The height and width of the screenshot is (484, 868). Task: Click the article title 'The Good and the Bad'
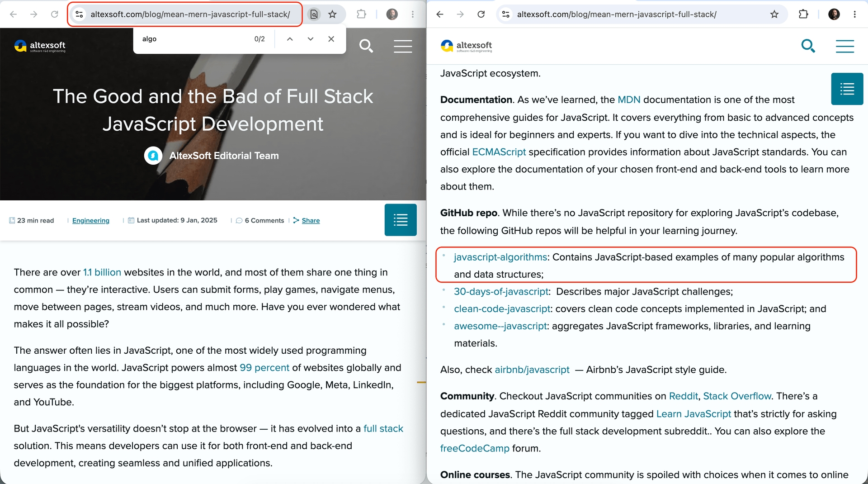point(213,110)
